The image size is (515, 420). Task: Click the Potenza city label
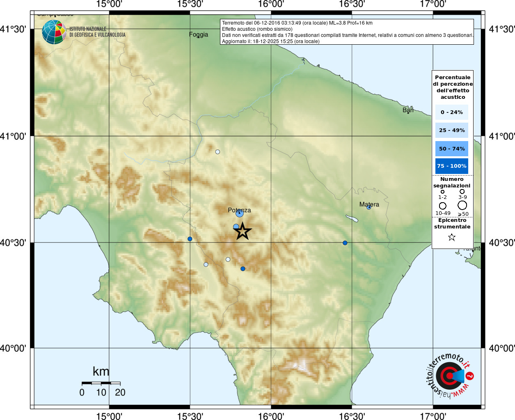click(239, 210)
